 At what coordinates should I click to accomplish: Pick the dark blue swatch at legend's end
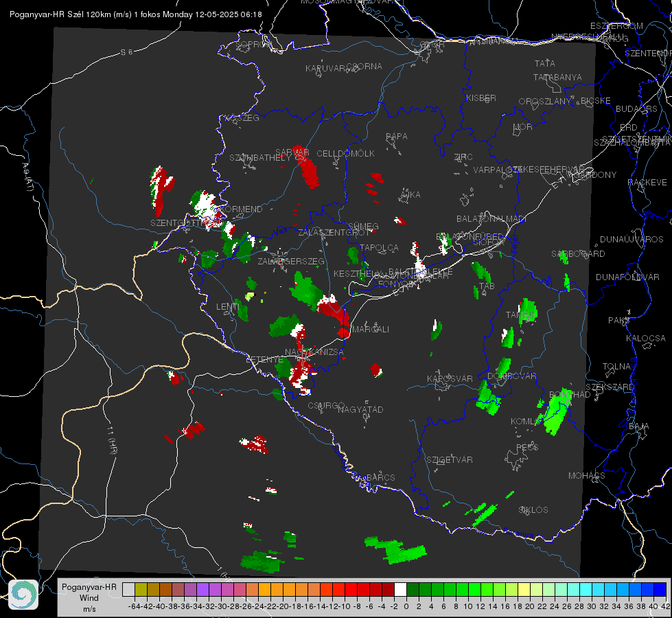click(x=660, y=589)
